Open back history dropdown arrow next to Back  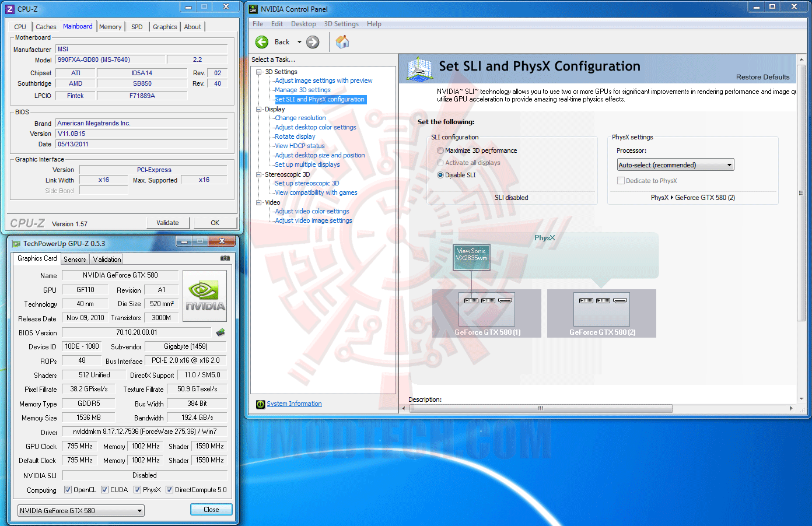[299, 42]
